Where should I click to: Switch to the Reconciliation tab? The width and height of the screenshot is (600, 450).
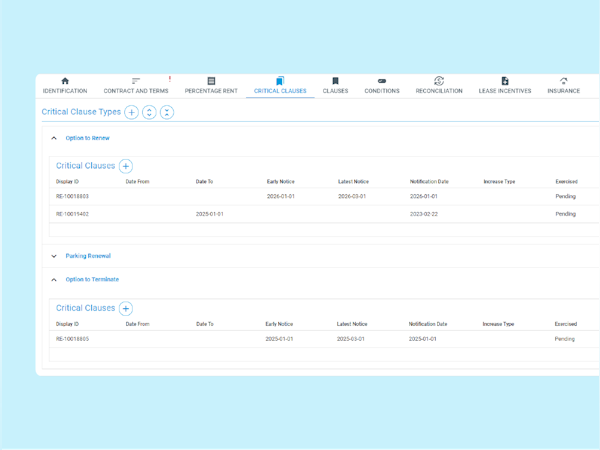[439, 86]
